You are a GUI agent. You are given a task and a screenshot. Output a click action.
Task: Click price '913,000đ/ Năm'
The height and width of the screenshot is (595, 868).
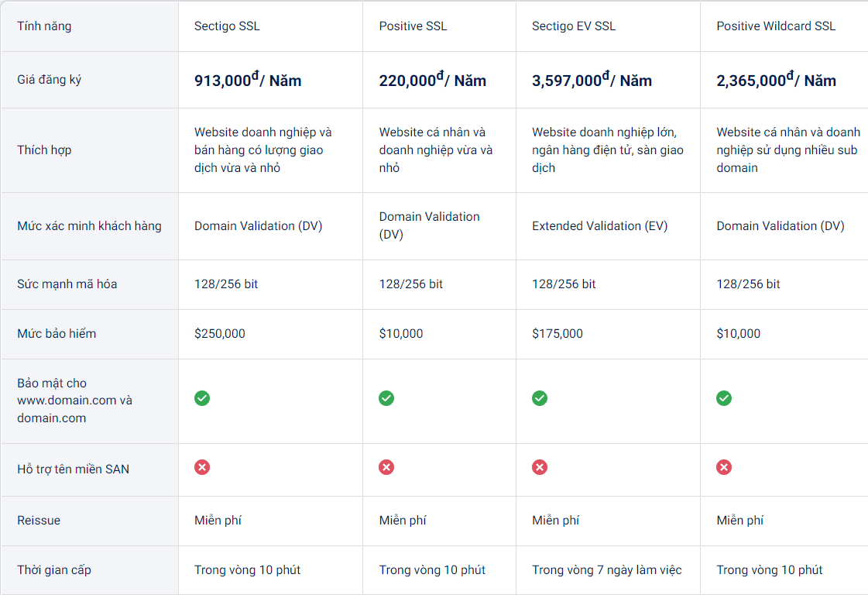(x=248, y=80)
